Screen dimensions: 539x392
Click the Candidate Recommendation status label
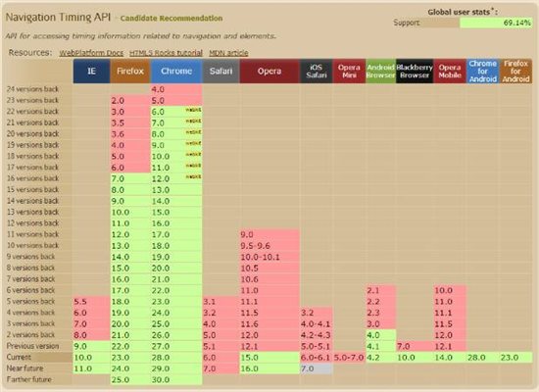click(171, 19)
